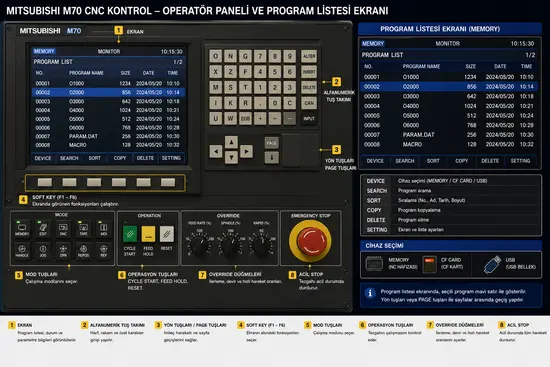The image size is (550, 367).
Task: Hit the yellow FEED HOLD button
Action: [148, 234]
